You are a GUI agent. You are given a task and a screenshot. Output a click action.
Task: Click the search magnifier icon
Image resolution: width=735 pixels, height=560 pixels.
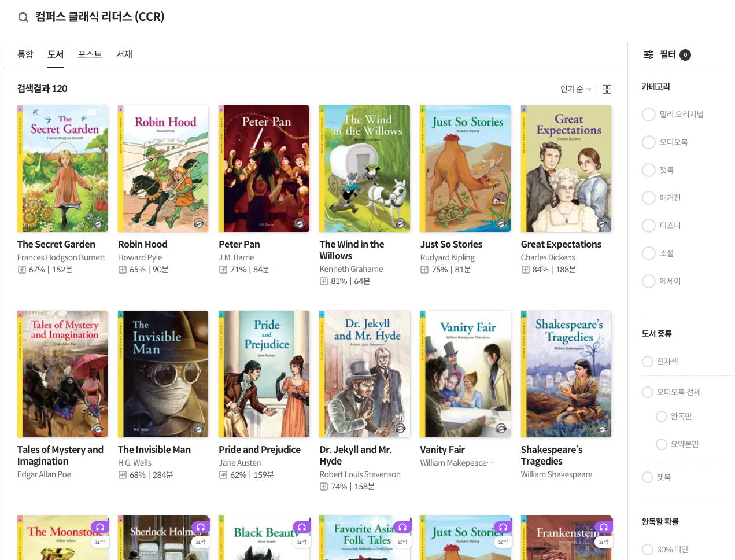[23, 17]
